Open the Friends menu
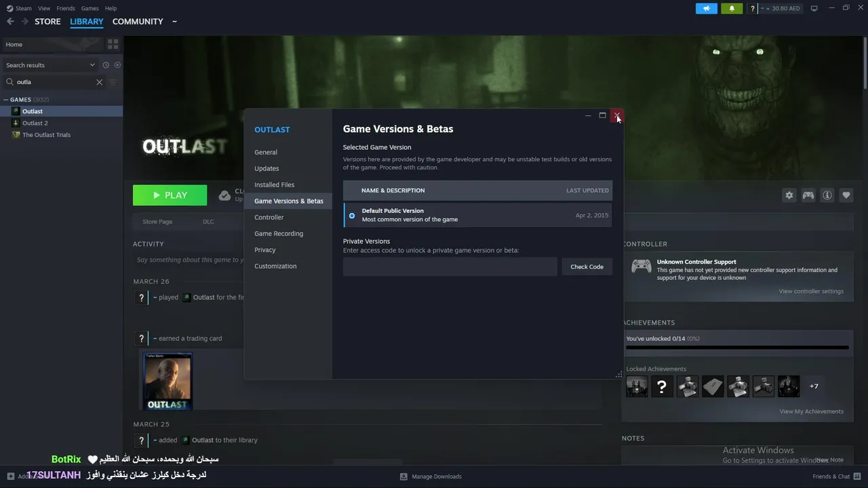This screenshot has height=488, width=868. pos(66,8)
